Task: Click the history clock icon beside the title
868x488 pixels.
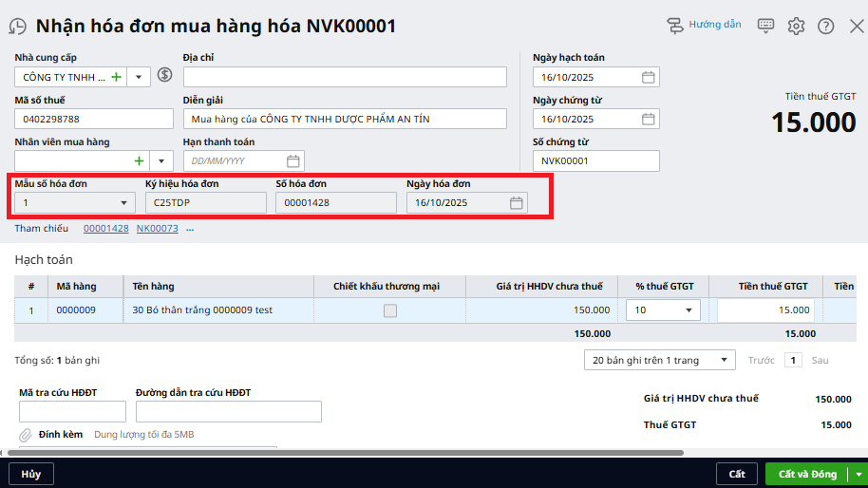Action: [x=17, y=27]
